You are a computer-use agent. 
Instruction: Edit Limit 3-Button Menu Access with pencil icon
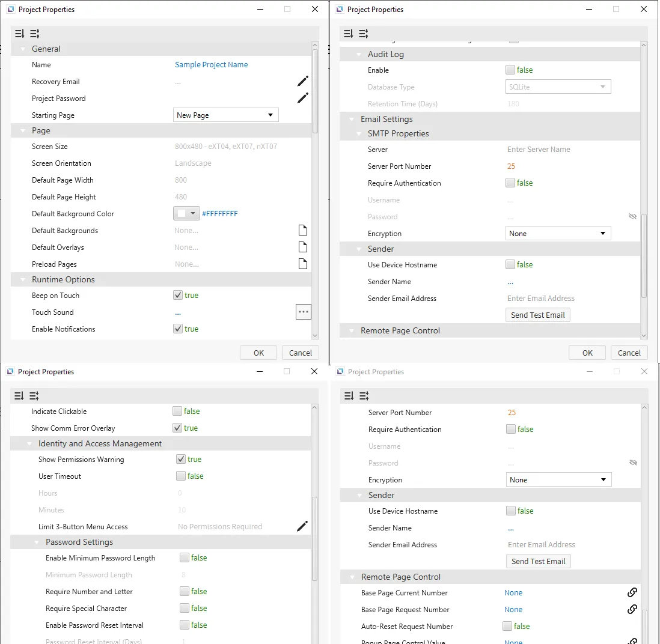pyautogui.click(x=302, y=526)
